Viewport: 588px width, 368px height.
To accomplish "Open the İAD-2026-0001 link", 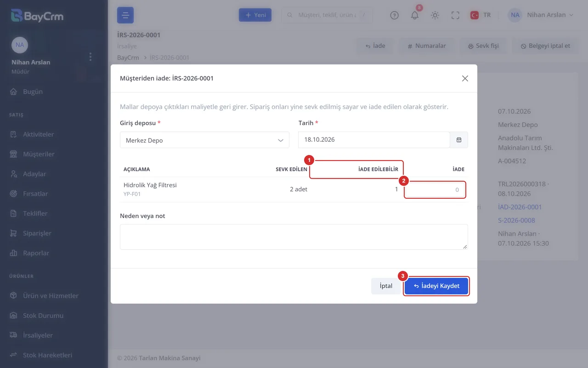I will click(520, 207).
